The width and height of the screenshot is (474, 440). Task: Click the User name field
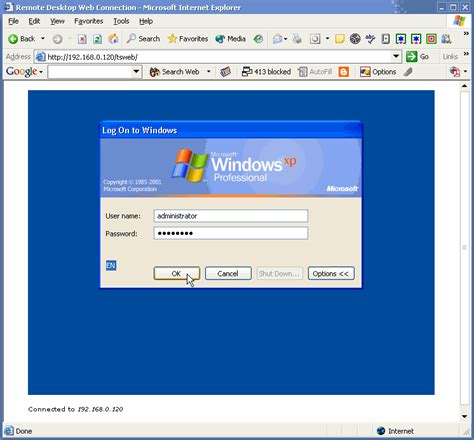(231, 216)
